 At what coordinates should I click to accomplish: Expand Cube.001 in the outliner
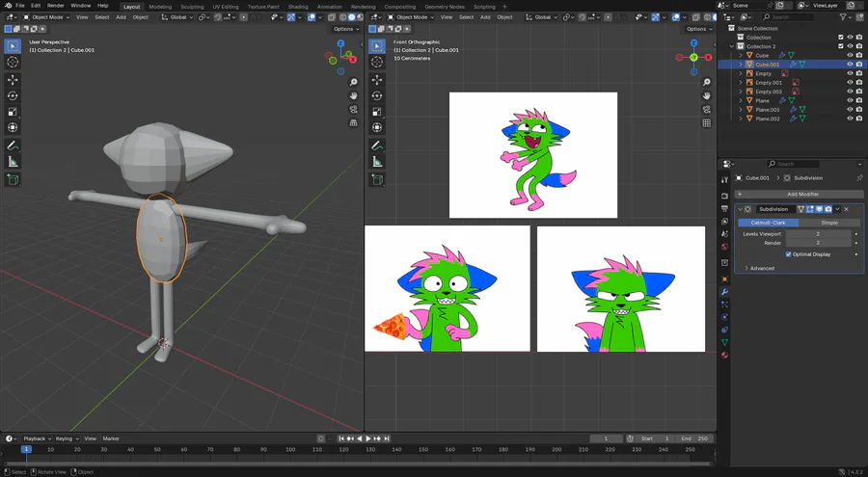pos(741,65)
